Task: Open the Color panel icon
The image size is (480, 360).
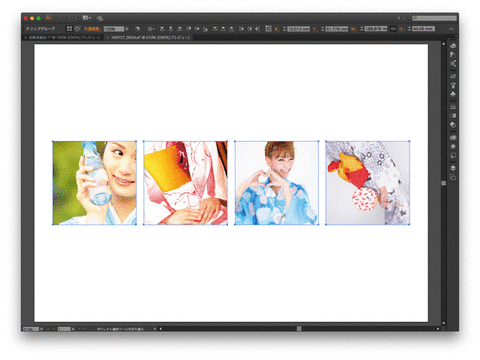Action: coord(453,45)
